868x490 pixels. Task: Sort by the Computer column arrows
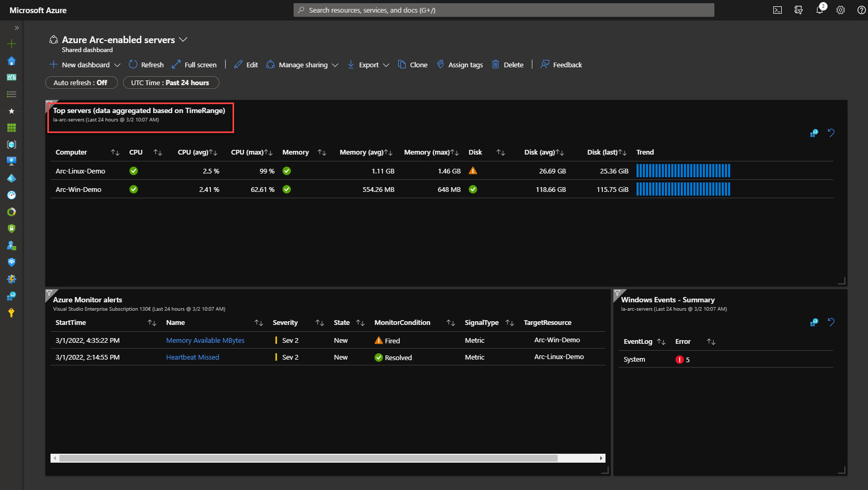[x=115, y=152]
